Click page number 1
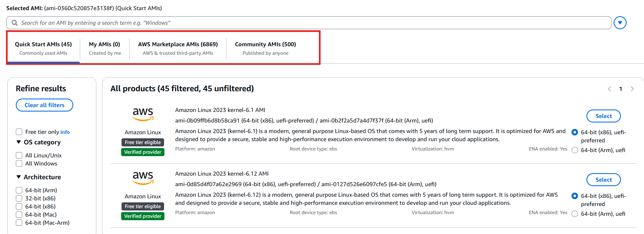The height and width of the screenshot is (234, 644). 621,89
